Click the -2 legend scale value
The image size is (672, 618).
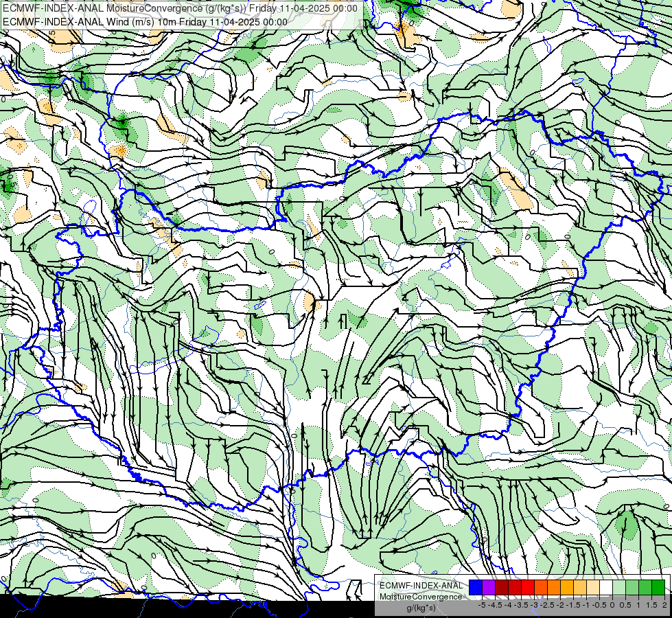pyautogui.click(x=560, y=605)
